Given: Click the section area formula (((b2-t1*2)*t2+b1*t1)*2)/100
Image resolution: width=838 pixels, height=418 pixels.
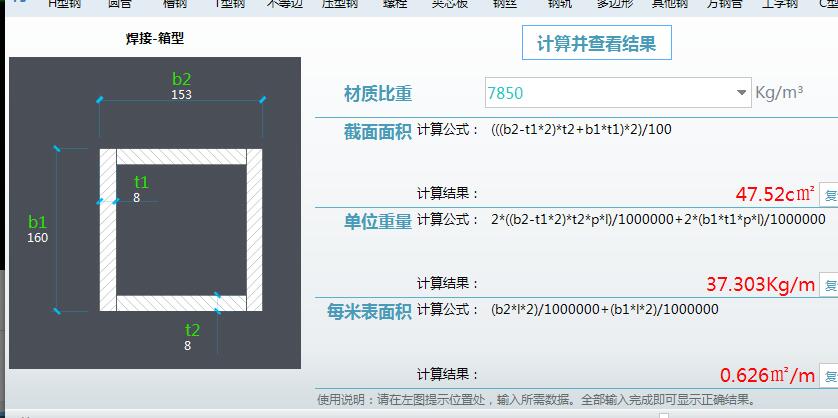Looking at the screenshot, I should [x=581, y=129].
